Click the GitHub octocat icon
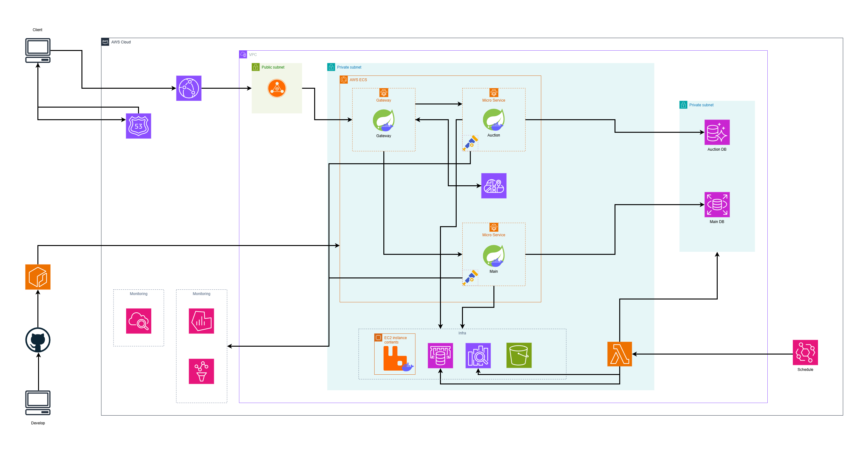The height and width of the screenshot is (453, 868). 38,340
